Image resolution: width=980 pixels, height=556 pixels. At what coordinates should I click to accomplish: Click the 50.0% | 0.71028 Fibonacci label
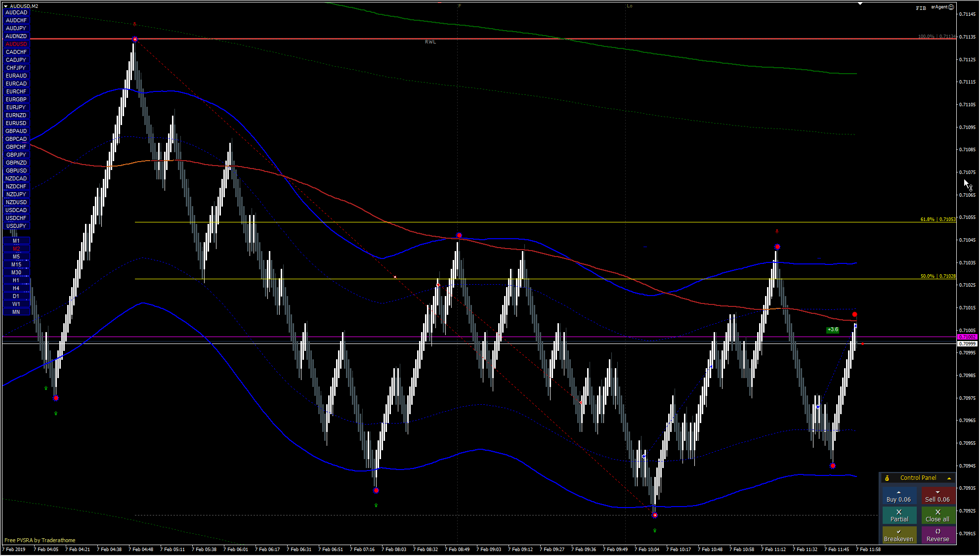[x=937, y=276]
